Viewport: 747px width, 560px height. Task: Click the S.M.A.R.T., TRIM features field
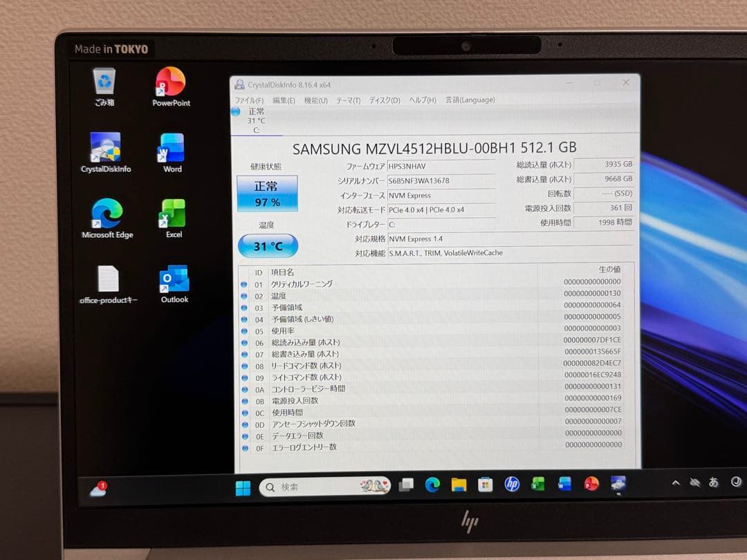pos(510,253)
